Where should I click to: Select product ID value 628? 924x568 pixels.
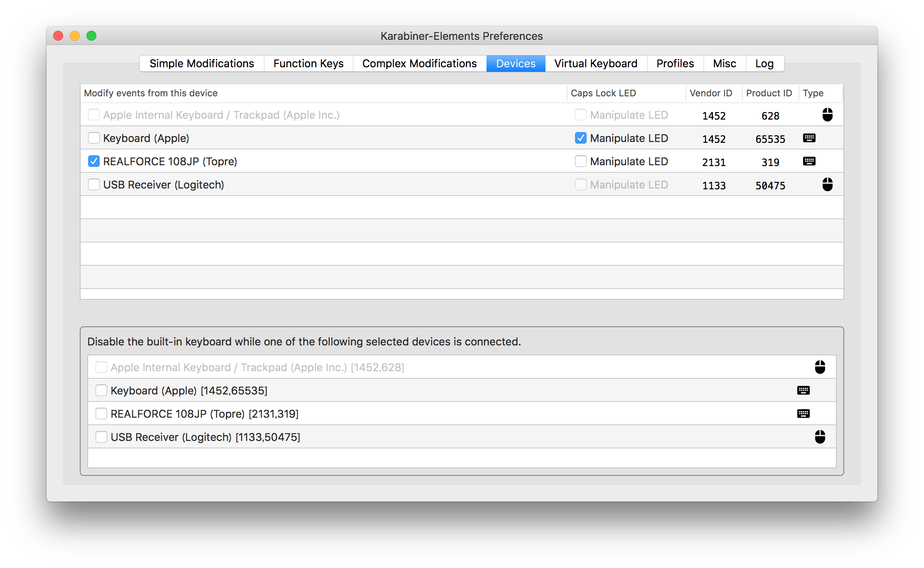coord(770,115)
